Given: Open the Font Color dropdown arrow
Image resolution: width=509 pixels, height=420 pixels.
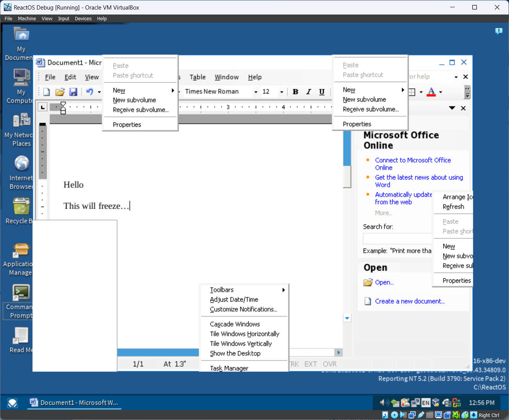Looking at the screenshot, I should [441, 92].
